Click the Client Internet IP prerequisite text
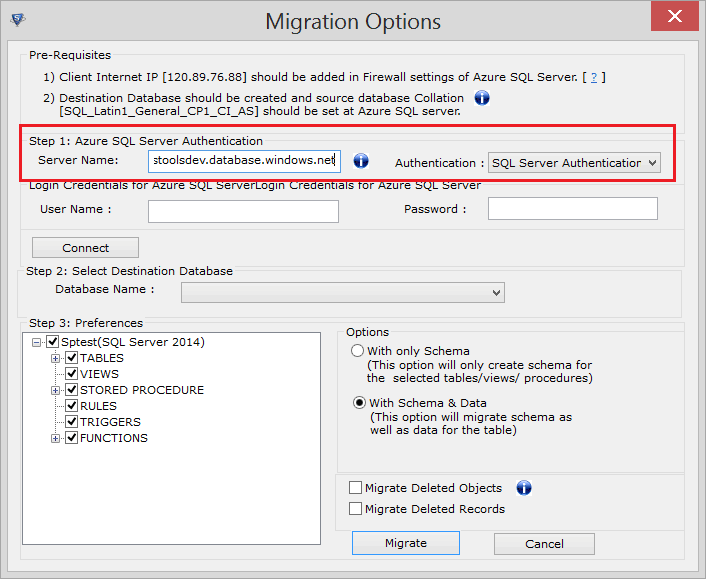The image size is (706, 579). pyautogui.click(x=318, y=77)
